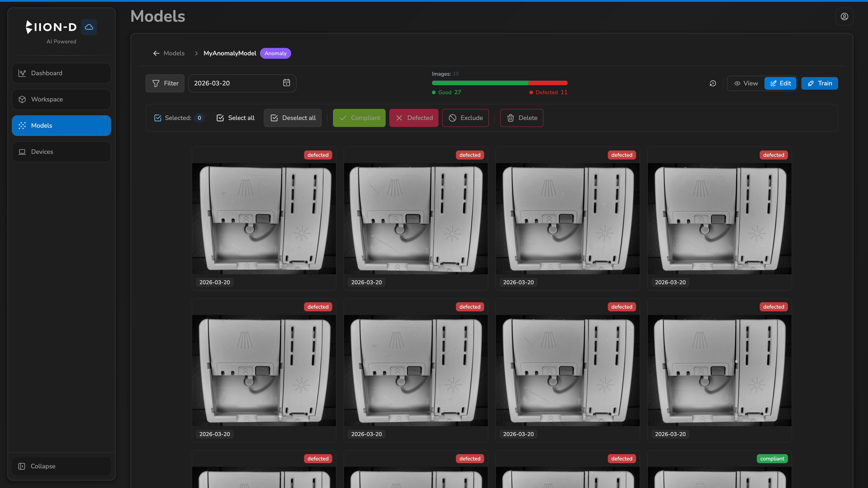Screen dimensions: 868x488
Task: Mark selection as Defected
Action: (414, 118)
